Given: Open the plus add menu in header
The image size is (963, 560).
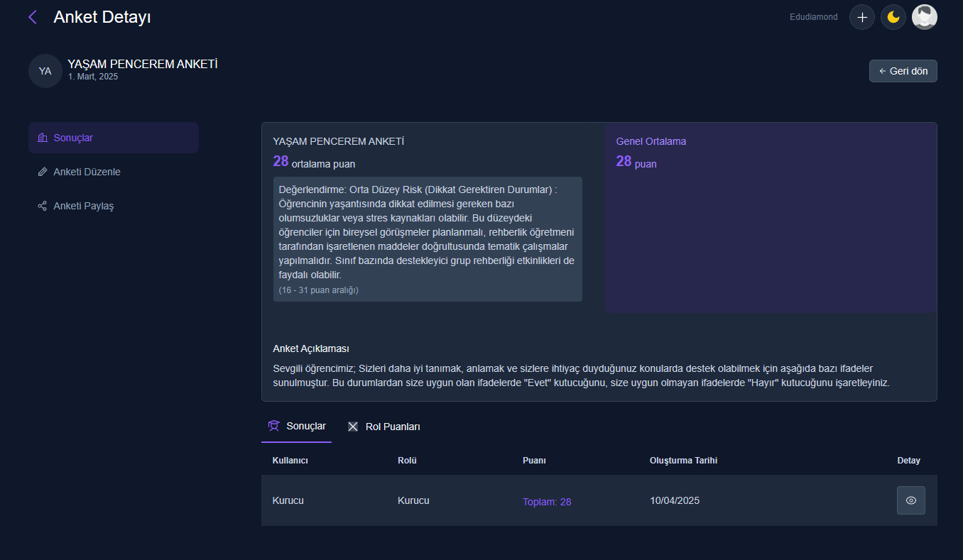Looking at the screenshot, I should 862,17.
